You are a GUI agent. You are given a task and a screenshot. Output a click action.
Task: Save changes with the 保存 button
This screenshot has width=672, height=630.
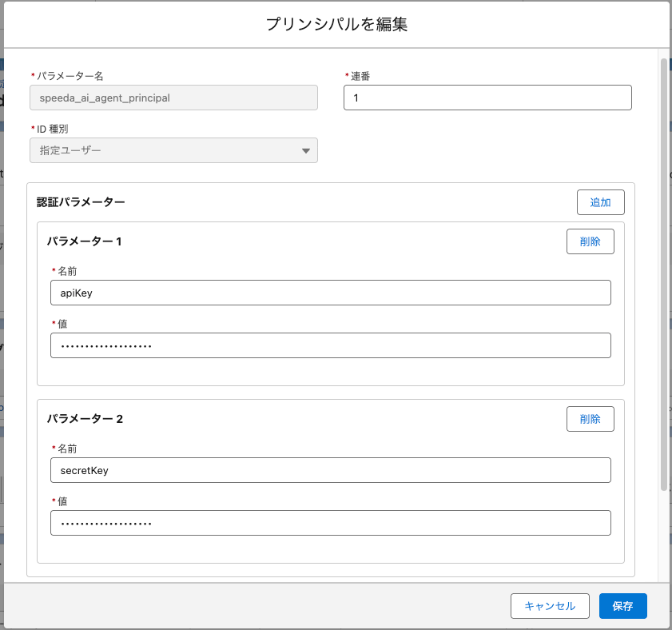622,606
